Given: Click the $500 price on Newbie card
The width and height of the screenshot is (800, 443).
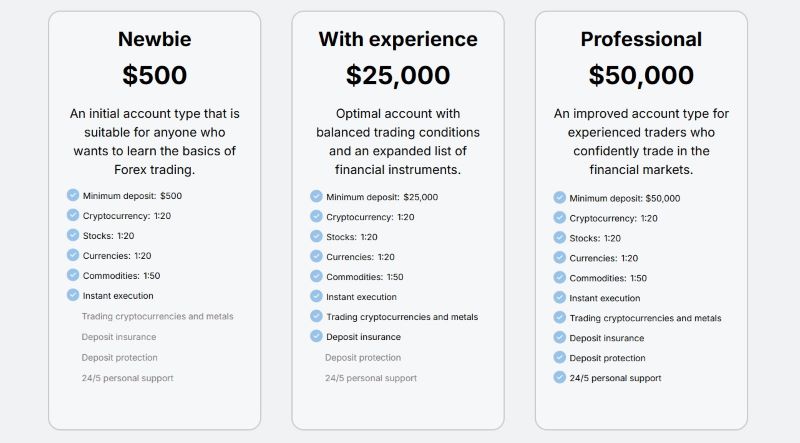Looking at the screenshot, I should tap(154, 75).
